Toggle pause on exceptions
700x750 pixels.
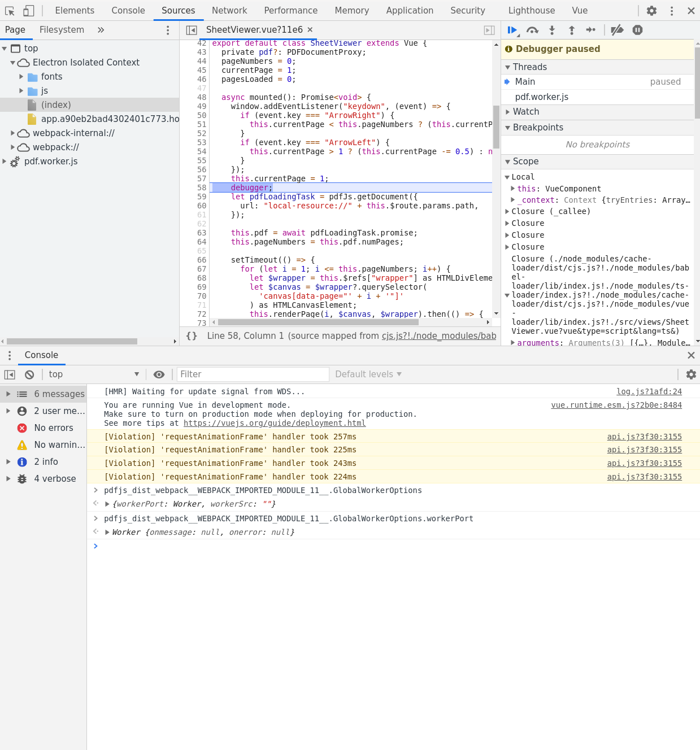[637, 30]
